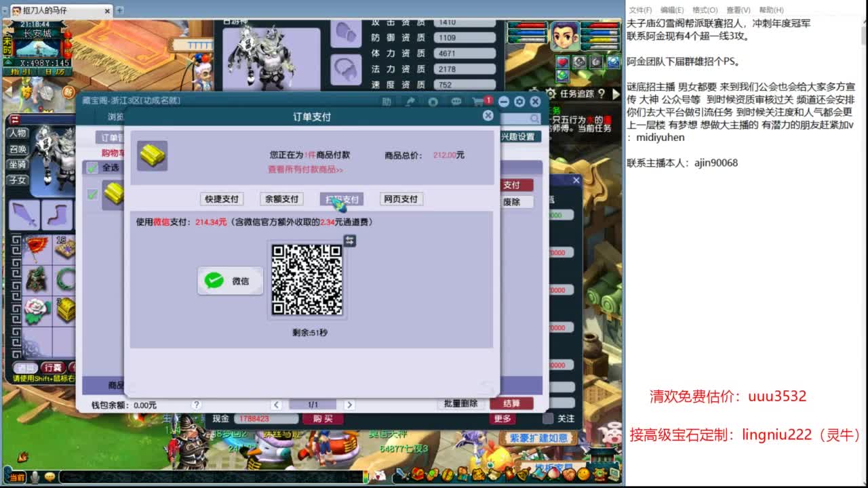Select the sword in the inventory grid
868x488 pixels.
[25, 214]
